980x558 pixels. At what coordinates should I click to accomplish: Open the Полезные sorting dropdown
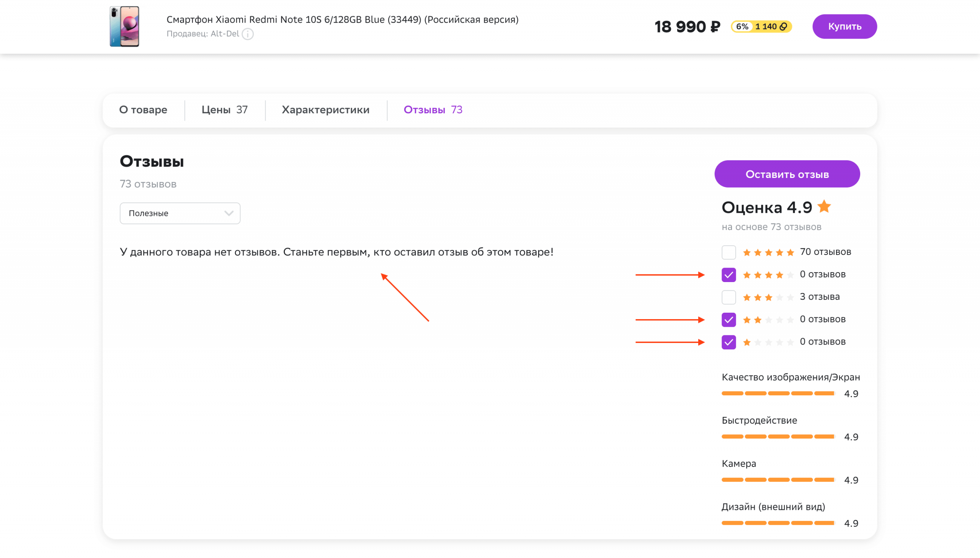pos(180,213)
